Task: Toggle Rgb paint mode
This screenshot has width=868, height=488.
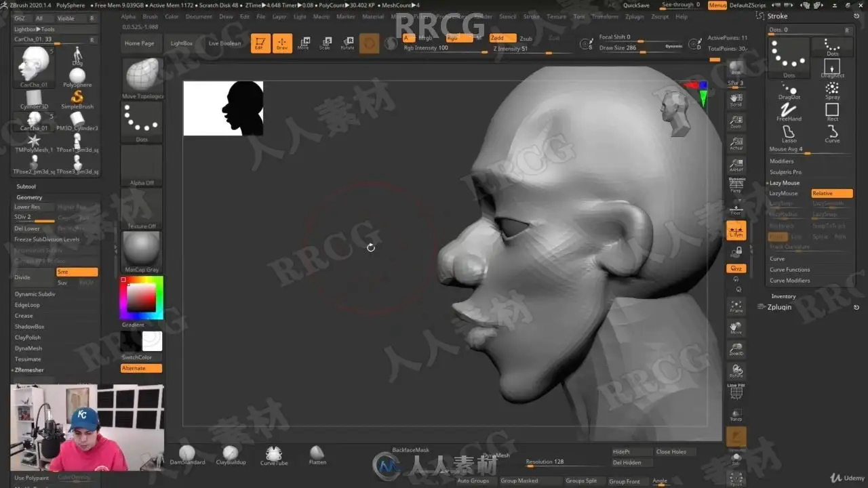Action: tap(458, 38)
